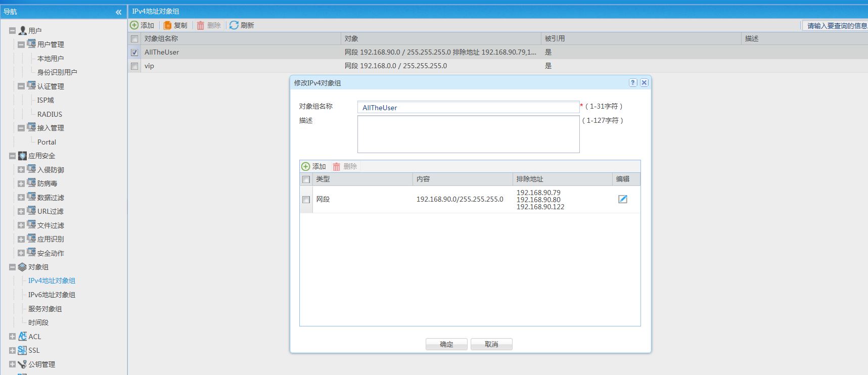Click the 数据过滤 folder icon

pos(31,197)
